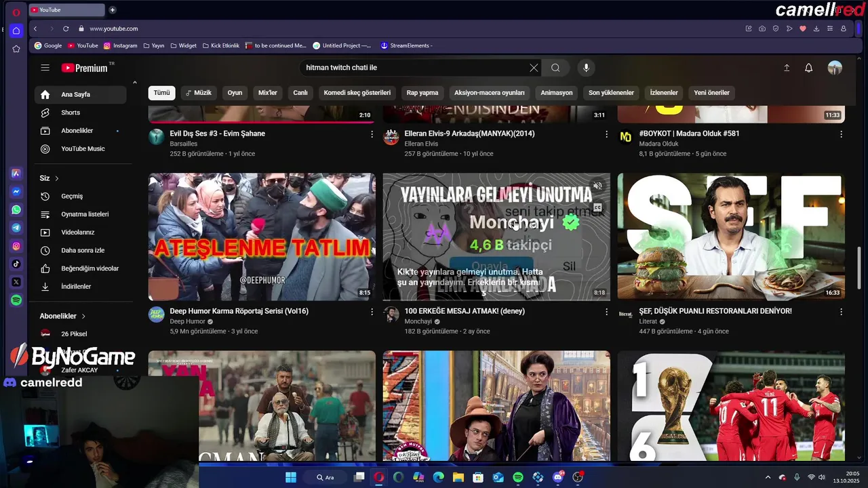
Task: Open WhatsApp in the Opera sidebar
Action: (x=16, y=210)
